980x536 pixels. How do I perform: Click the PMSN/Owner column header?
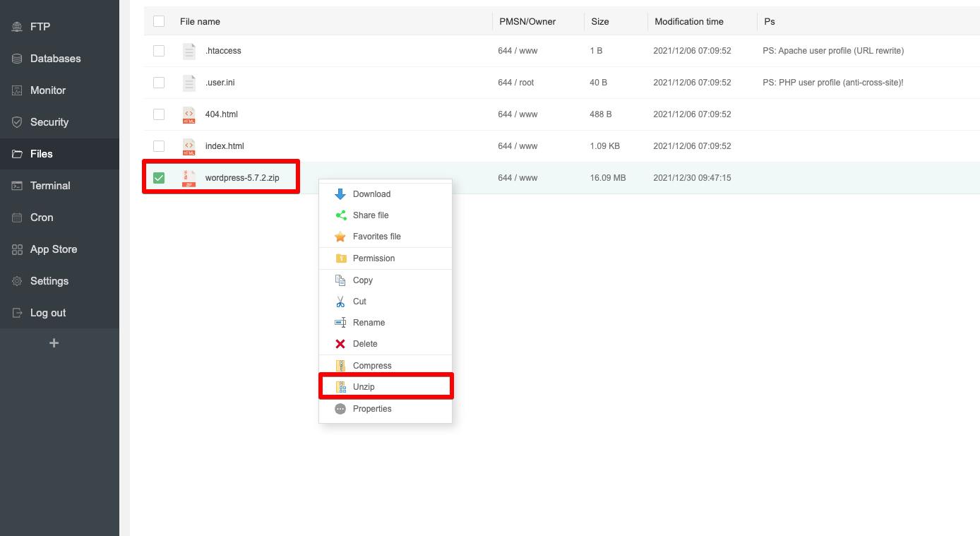coord(527,22)
